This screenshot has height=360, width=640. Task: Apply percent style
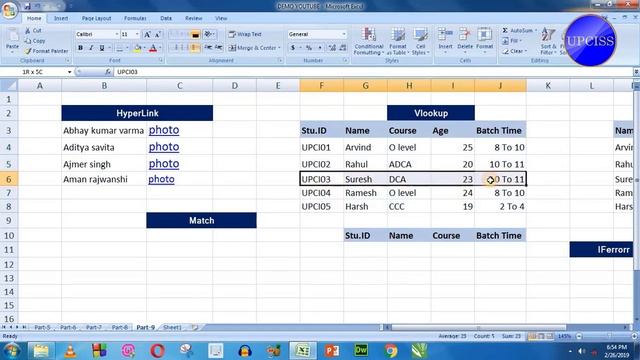(x=309, y=48)
